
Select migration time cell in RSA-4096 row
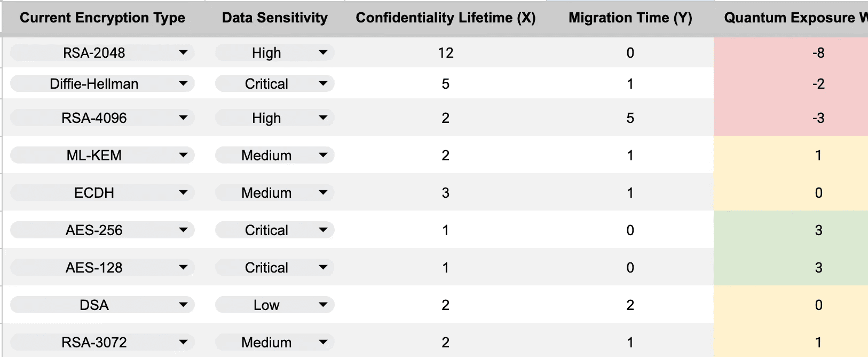[630, 118]
